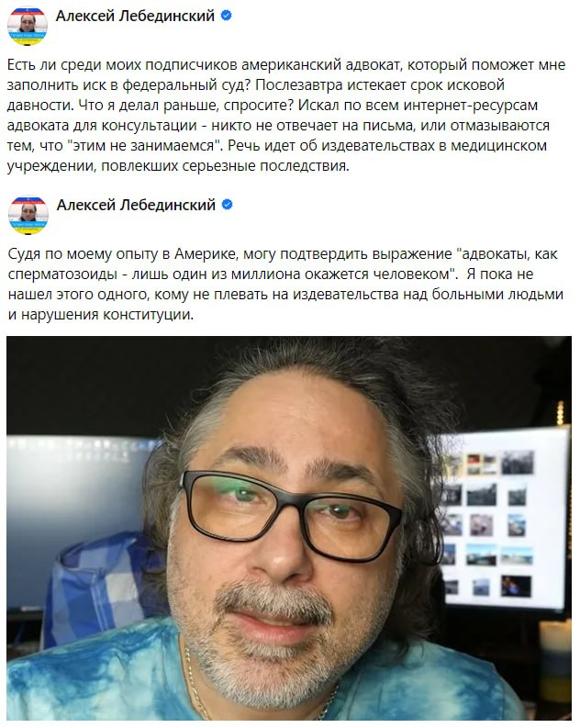Click the verified badge on the first post
Screen dimensions: 580x728
[226, 16]
